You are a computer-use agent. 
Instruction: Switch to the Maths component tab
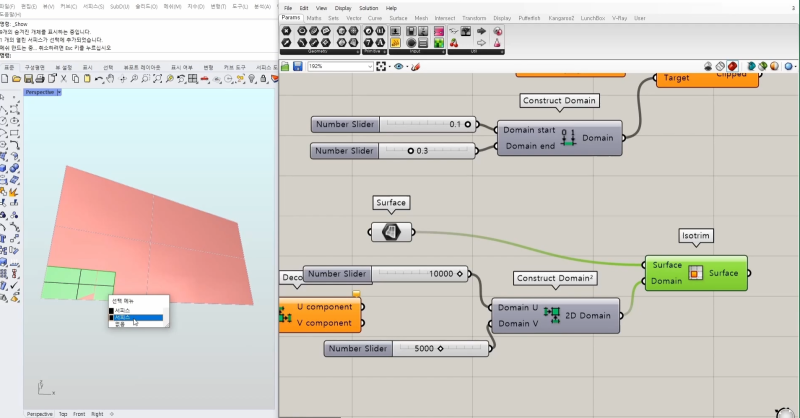(314, 18)
